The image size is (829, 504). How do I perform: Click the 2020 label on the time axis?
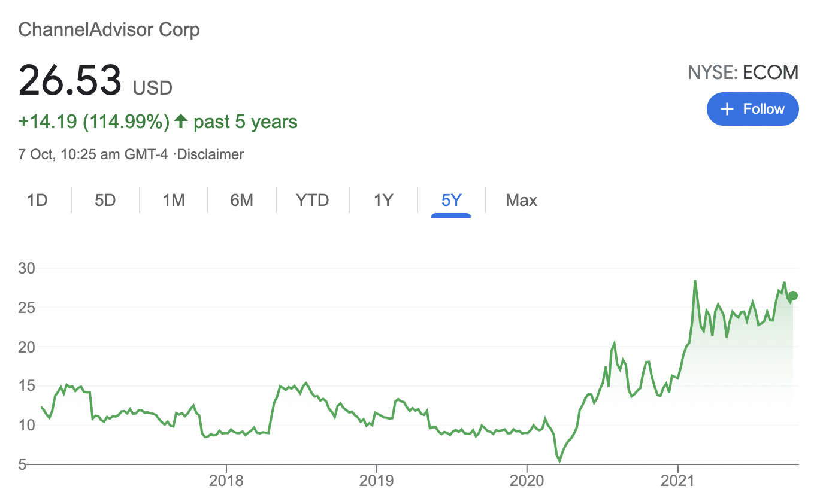527,481
